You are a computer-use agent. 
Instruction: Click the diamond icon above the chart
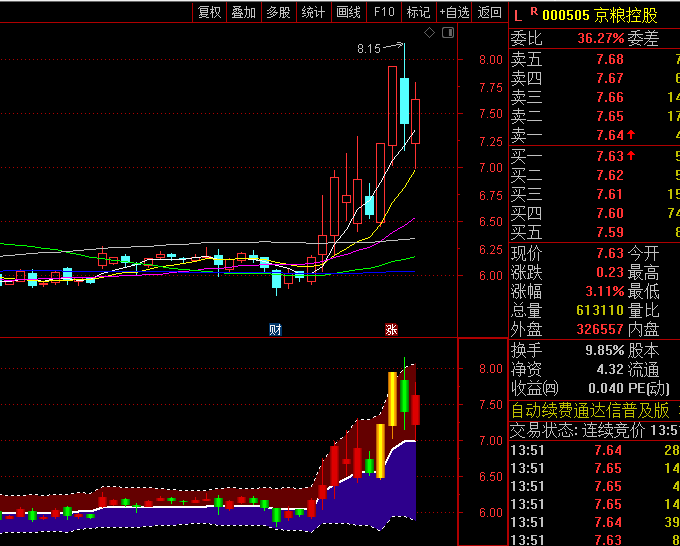point(429,33)
